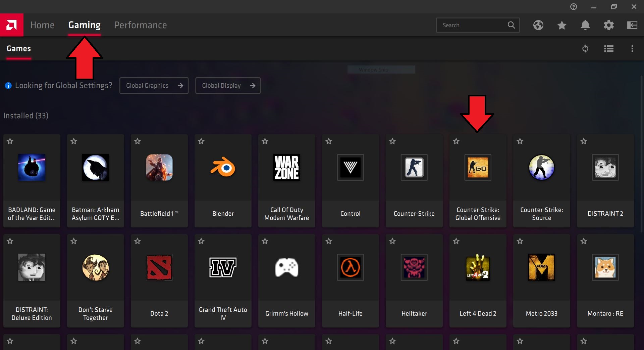Toggle favorite star for Half-Life

click(x=329, y=241)
